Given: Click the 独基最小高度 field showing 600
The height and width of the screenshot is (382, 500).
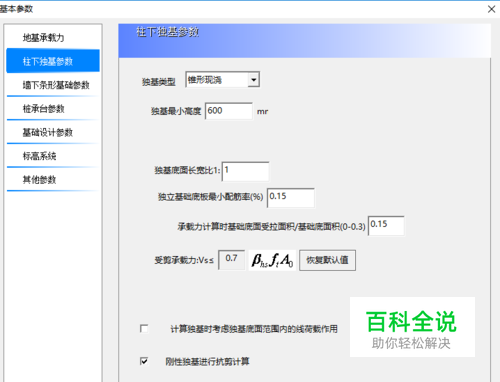Looking at the screenshot, I should (229, 111).
